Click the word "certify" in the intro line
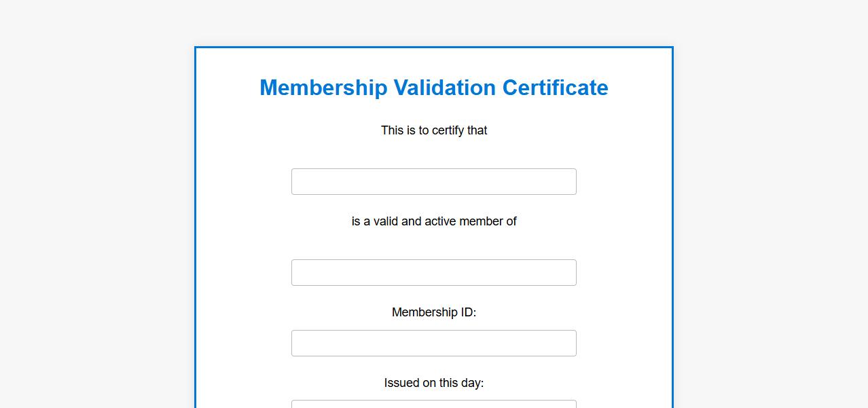 450,130
